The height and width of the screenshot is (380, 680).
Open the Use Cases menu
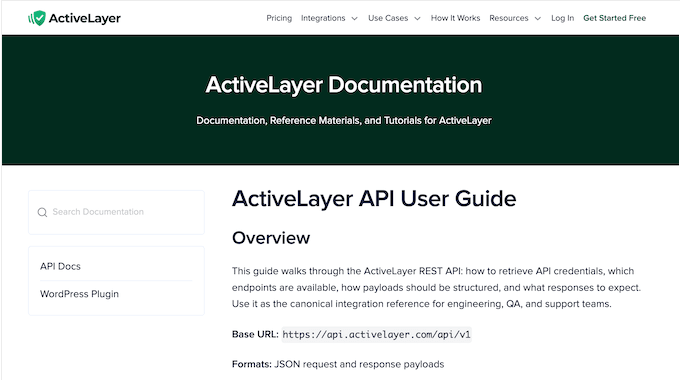(x=388, y=18)
